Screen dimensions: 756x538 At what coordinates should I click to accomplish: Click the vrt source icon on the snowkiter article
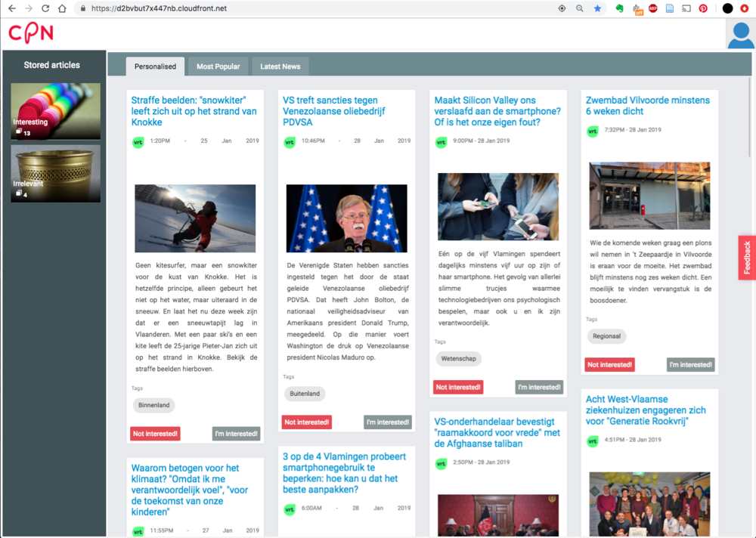pyautogui.click(x=138, y=141)
